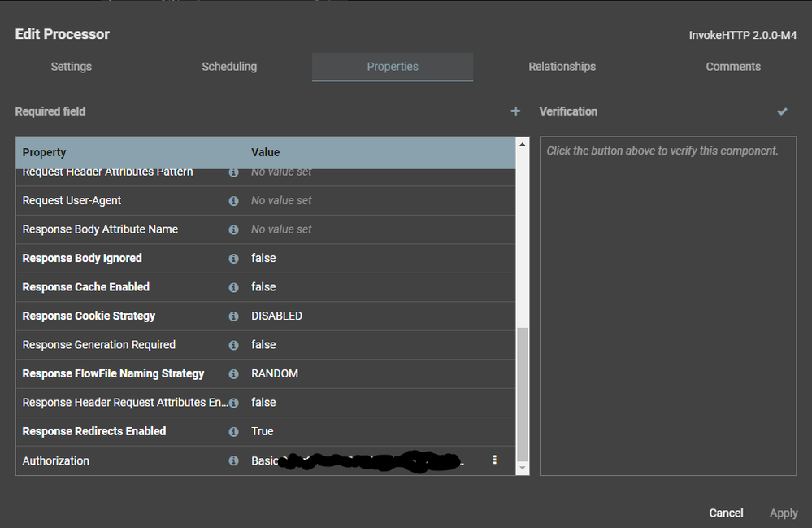Add a new property with plus icon
Viewport: 812px width, 528px height.
tap(515, 111)
